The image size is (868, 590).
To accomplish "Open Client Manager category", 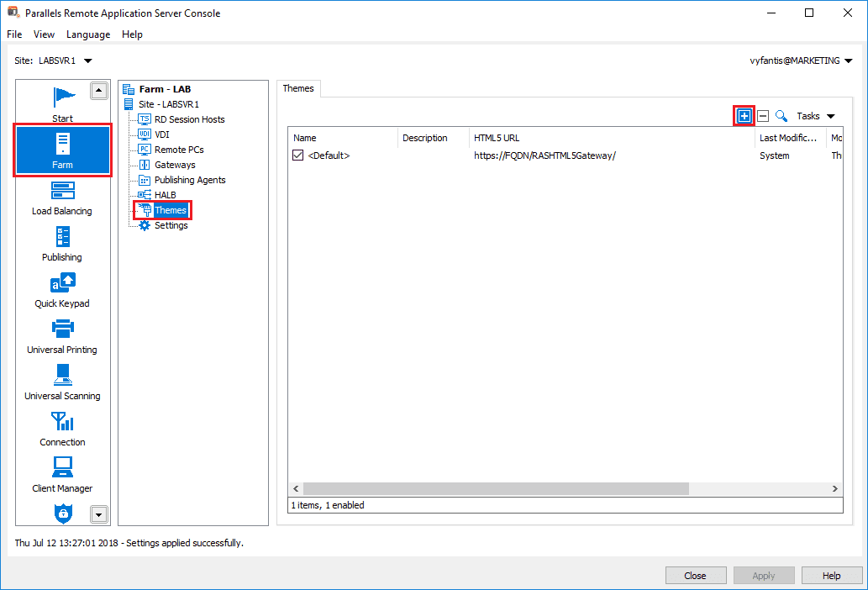I will pos(62,476).
